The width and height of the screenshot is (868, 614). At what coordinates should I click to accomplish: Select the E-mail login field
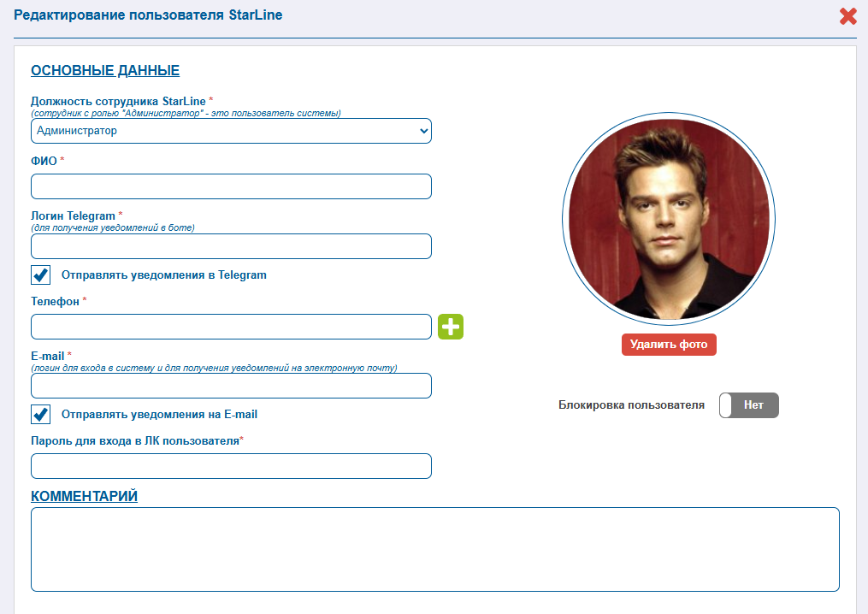point(231,386)
